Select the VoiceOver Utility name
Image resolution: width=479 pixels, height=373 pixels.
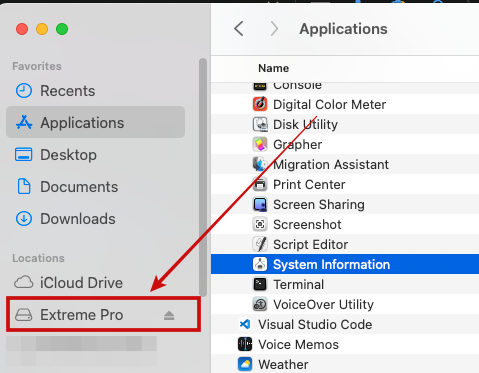click(x=323, y=305)
